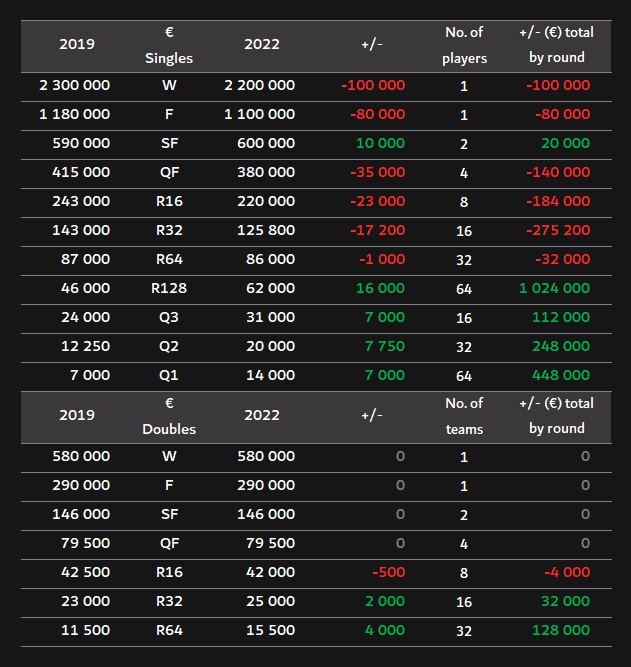The width and height of the screenshot is (631, 667).
Task: Select the 125 800 prize cell
Action: 265,230
